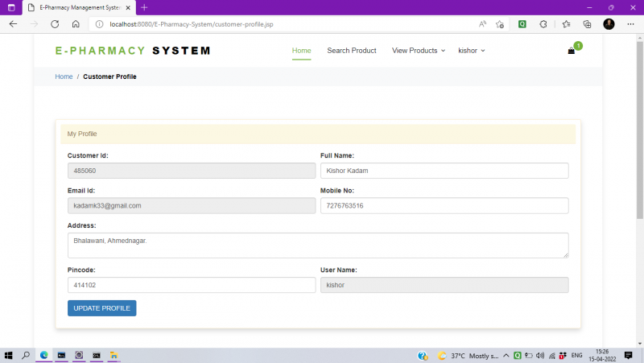
Task: Click the UPDATE PROFILE button
Action: pos(102,308)
